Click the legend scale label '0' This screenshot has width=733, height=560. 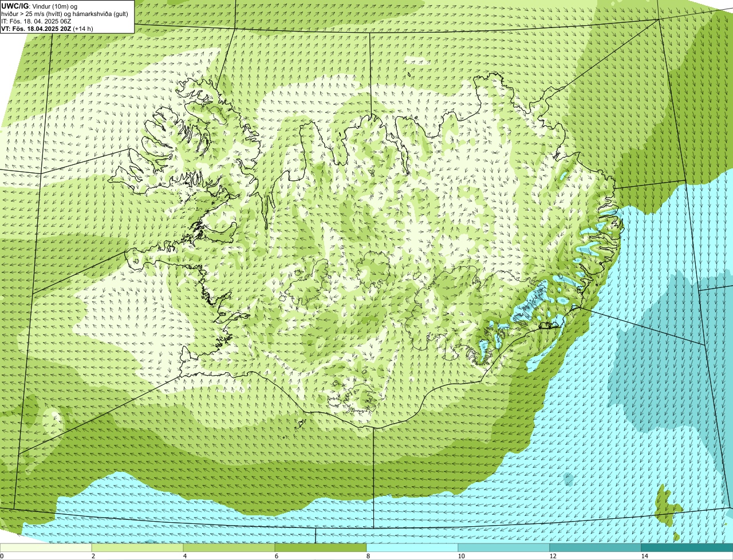pyautogui.click(x=2, y=556)
